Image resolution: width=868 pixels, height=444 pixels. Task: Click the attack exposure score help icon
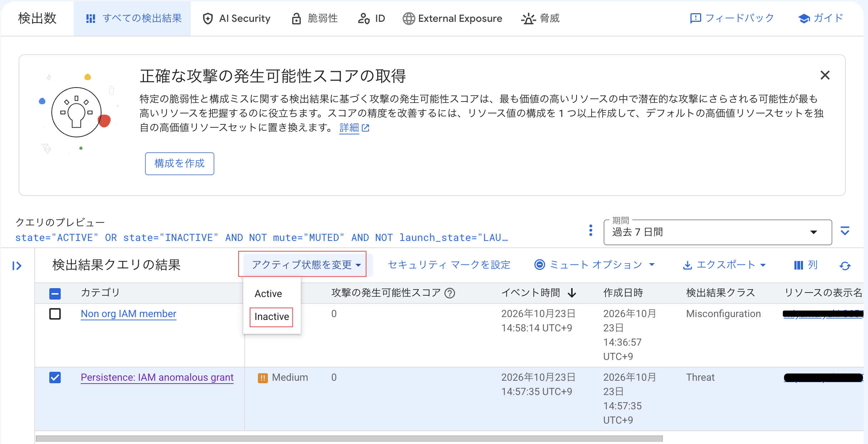tap(450, 293)
